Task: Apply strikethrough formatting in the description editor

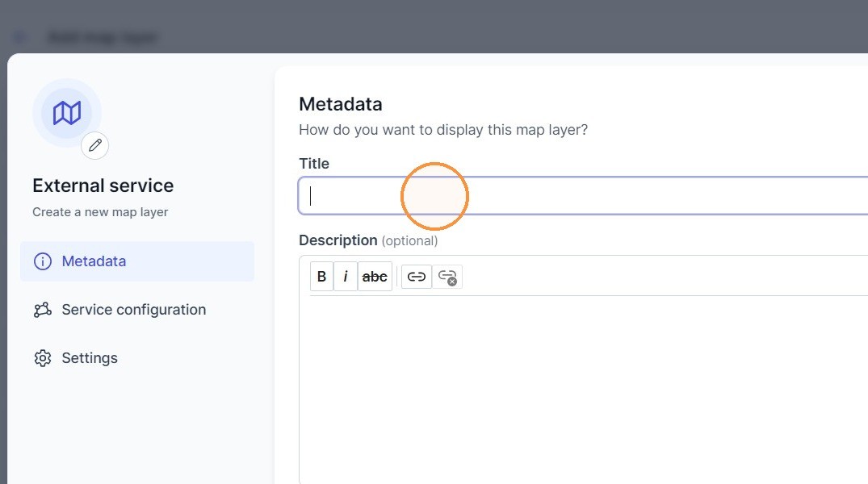Action: [375, 277]
